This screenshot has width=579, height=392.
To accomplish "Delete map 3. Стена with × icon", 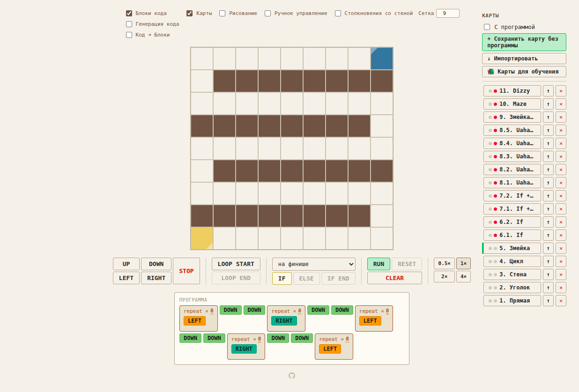I will click(x=561, y=274).
